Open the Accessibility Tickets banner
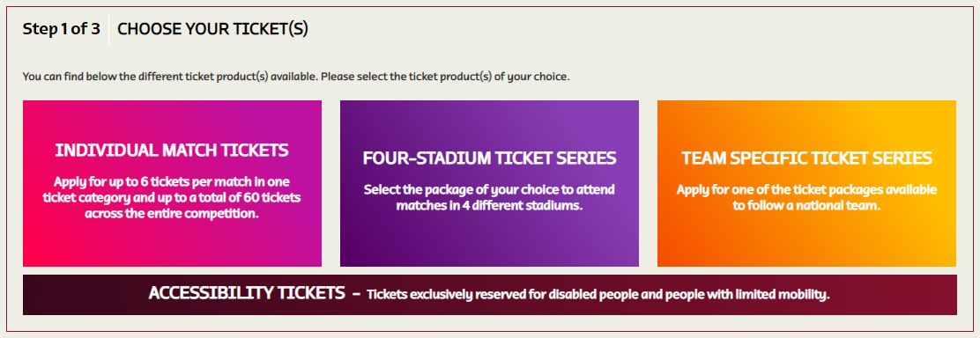Screen dimensions: 980x338 click(489, 294)
